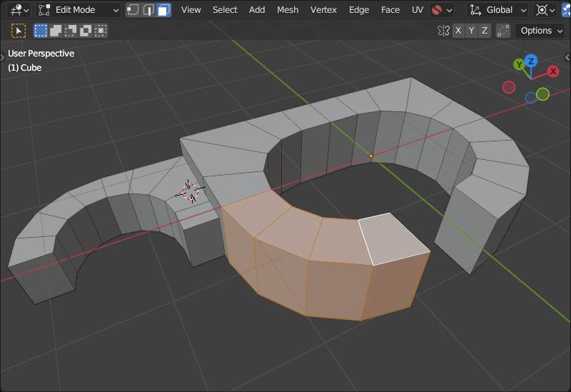Screen dimensions: 571x392
Task: Click the negative Y green circle on gizmo
Action: [x=542, y=94]
